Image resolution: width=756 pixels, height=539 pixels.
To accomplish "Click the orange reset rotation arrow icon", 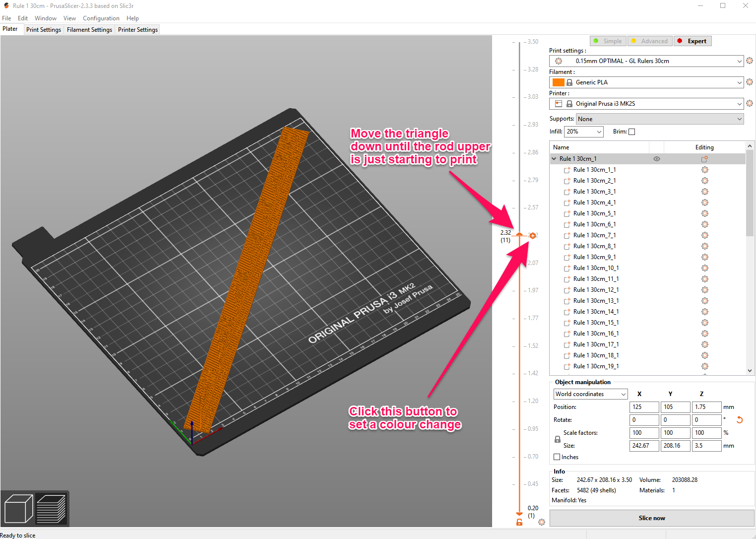I will [740, 420].
